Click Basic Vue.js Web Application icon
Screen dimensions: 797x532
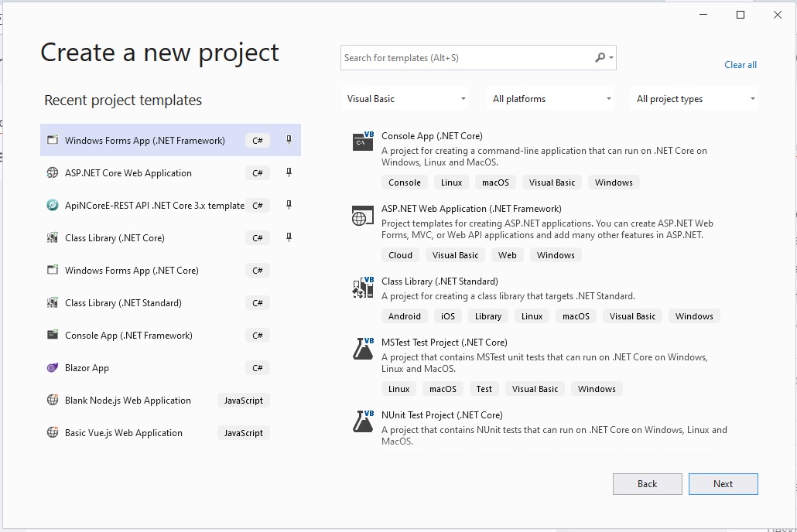pyautogui.click(x=53, y=432)
